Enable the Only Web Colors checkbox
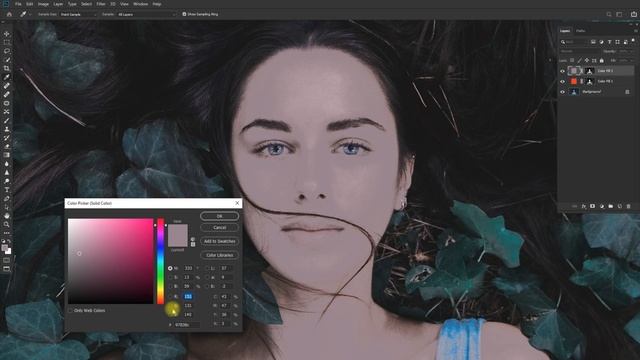 click(70, 311)
